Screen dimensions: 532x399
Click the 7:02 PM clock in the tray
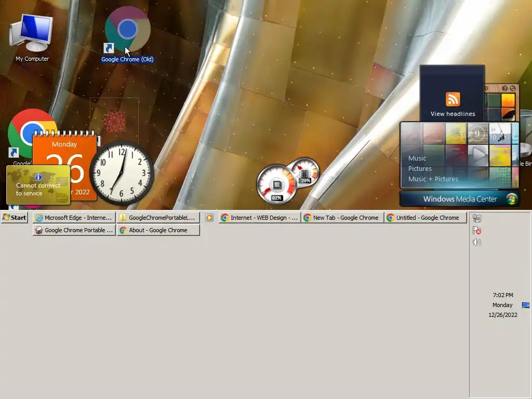pos(503,295)
